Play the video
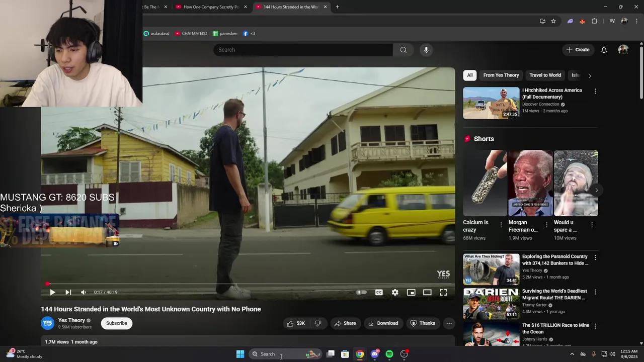Screen dimensions: 644x362 tap(52, 292)
